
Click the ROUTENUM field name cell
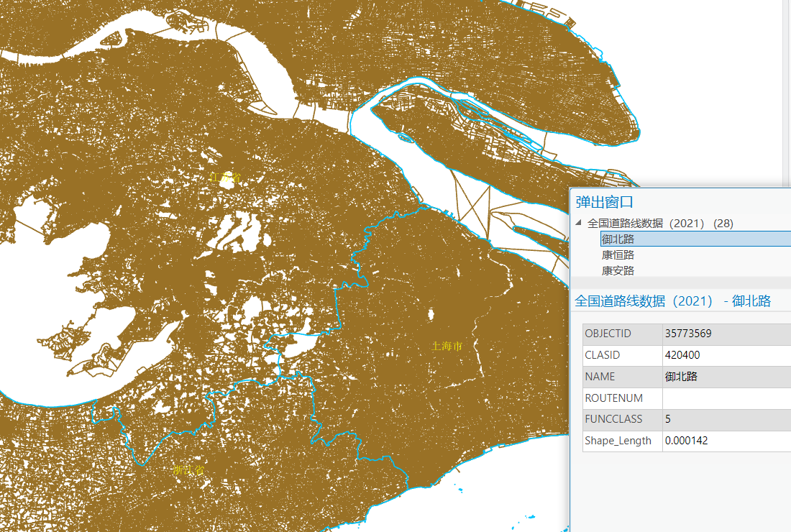coord(623,398)
